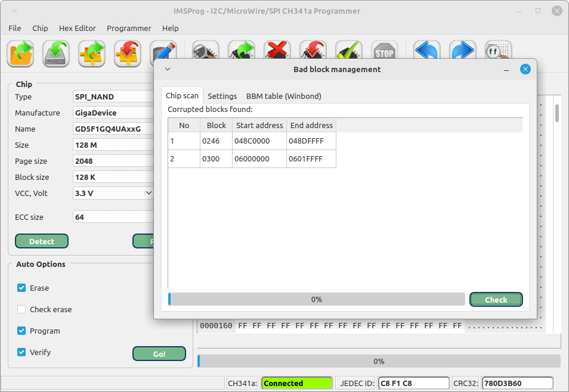Click the Open file toolbar icon
This screenshot has height=392, width=569.
pos(20,54)
